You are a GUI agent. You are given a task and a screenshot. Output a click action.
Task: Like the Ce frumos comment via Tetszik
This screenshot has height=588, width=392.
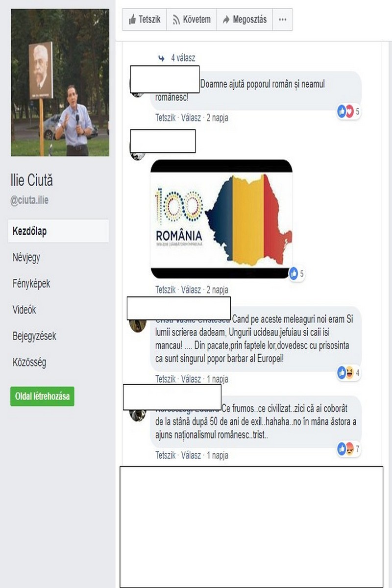(165, 455)
